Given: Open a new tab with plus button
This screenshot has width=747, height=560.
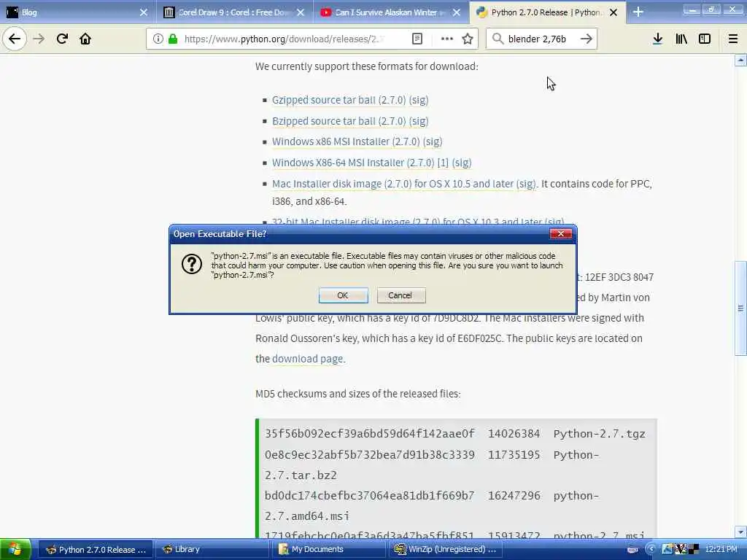Looking at the screenshot, I should click(x=638, y=12).
